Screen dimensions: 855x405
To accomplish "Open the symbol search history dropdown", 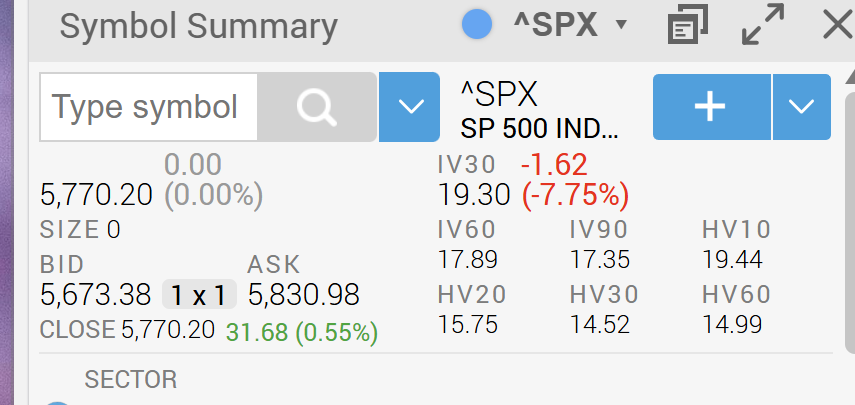I will click(410, 107).
